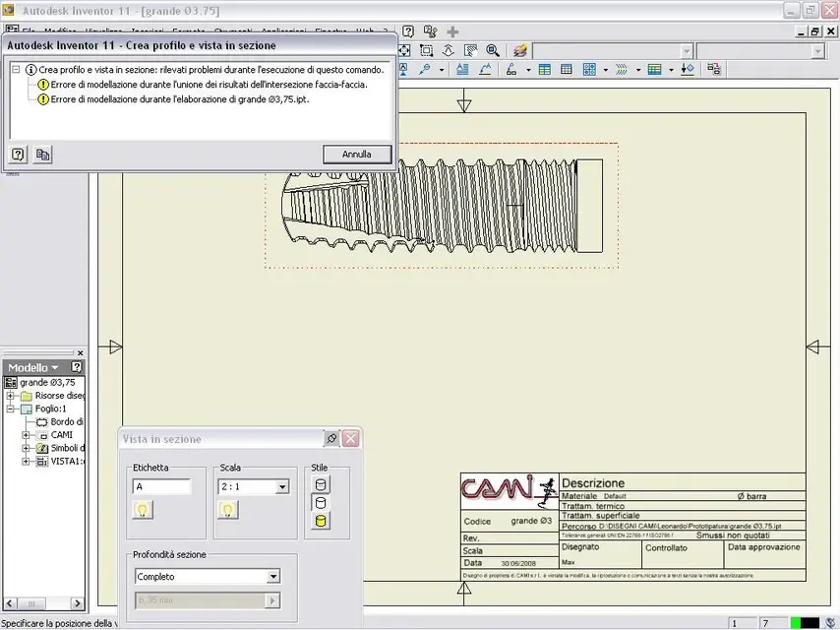Click the Revision Table icon
This screenshot has width=840, height=630.
[655, 69]
